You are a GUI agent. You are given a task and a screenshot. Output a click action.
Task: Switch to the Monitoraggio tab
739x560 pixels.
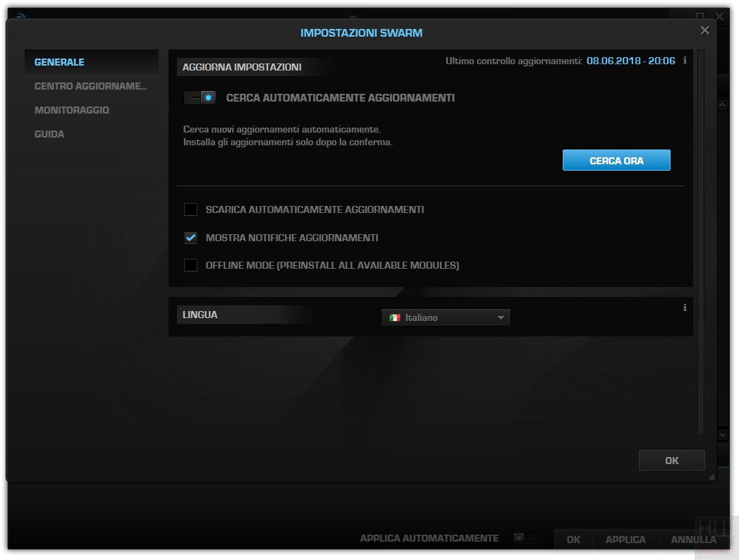tap(92, 110)
